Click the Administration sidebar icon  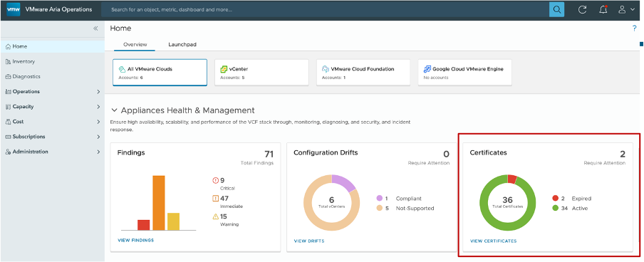coord(9,152)
